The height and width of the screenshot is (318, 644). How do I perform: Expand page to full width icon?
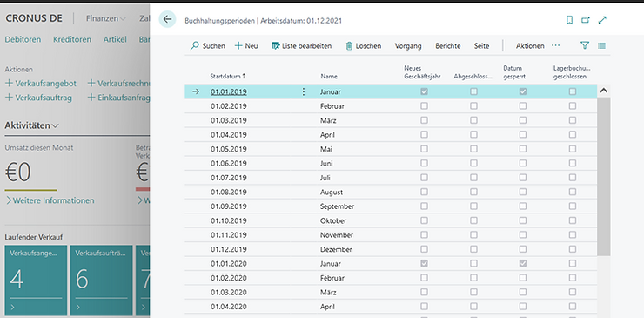point(602,20)
